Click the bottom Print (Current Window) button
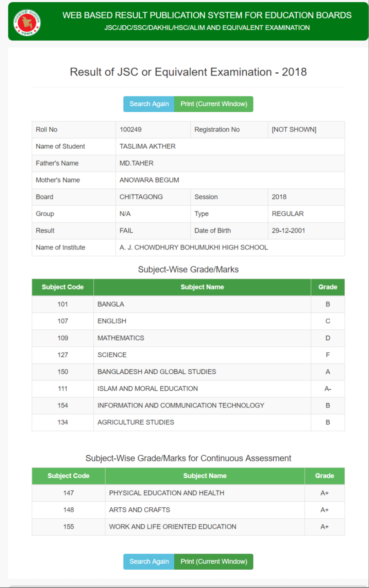This screenshot has height=588, width=369. pyautogui.click(x=214, y=561)
